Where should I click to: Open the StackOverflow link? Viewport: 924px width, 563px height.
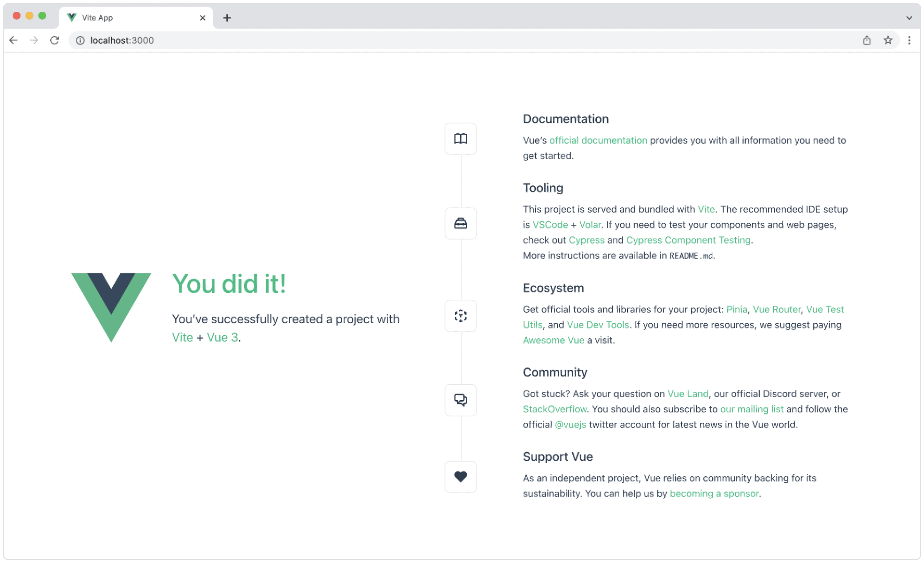point(555,409)
